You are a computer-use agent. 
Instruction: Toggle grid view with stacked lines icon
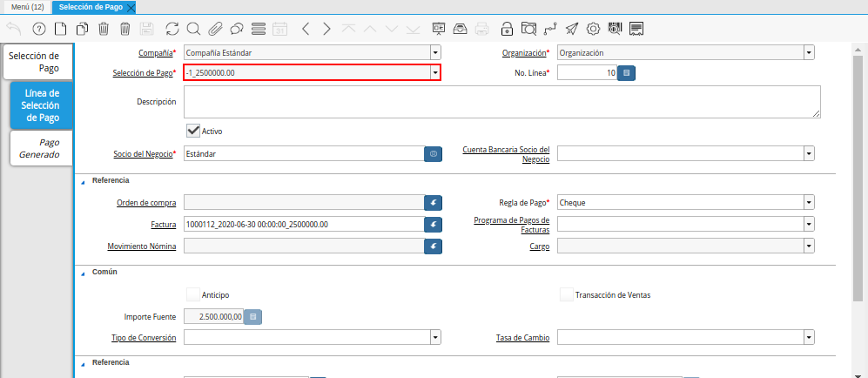click(259, 29)
